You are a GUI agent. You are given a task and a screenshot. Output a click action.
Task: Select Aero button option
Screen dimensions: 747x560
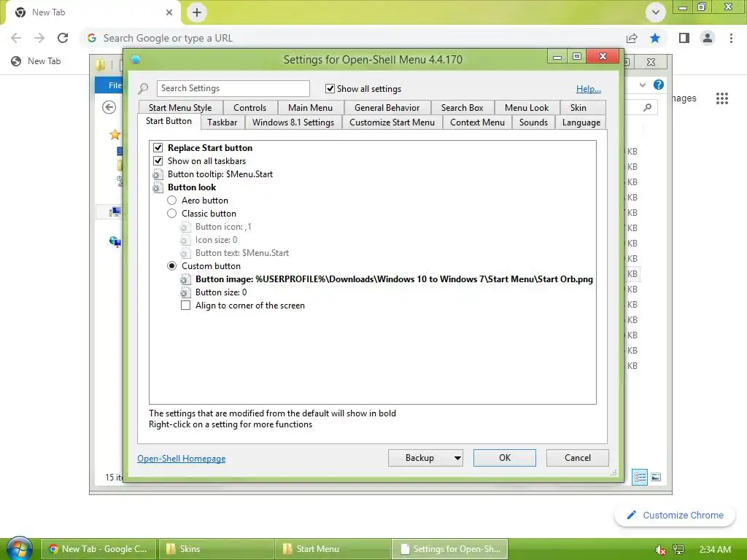(x=172, y=201)
